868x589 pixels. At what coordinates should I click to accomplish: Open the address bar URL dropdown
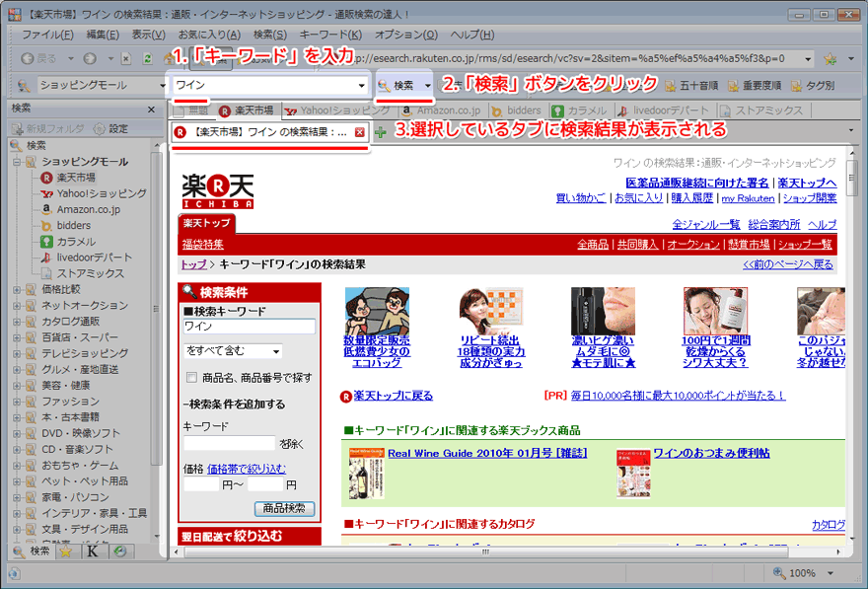point(808,58)
